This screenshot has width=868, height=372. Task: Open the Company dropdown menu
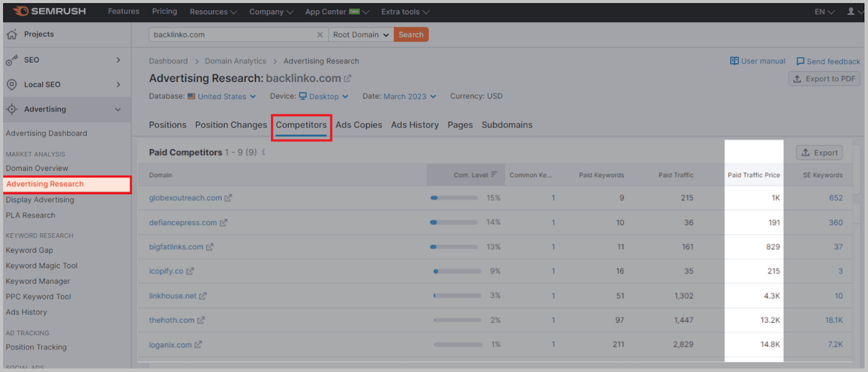[x=271, y=12]
